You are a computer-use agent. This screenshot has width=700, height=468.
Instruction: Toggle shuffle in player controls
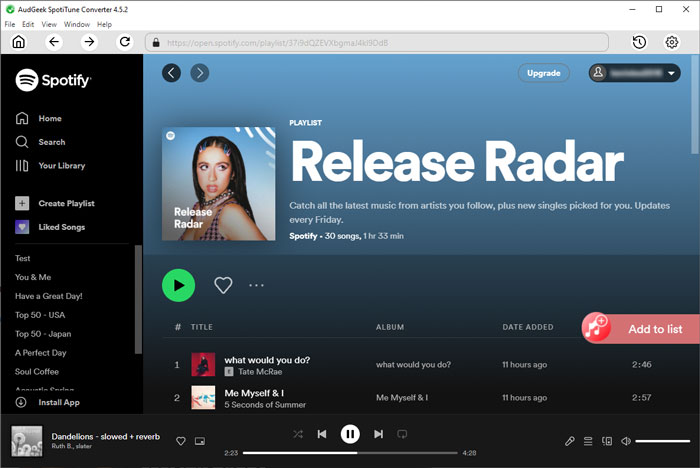click(298, 434)
